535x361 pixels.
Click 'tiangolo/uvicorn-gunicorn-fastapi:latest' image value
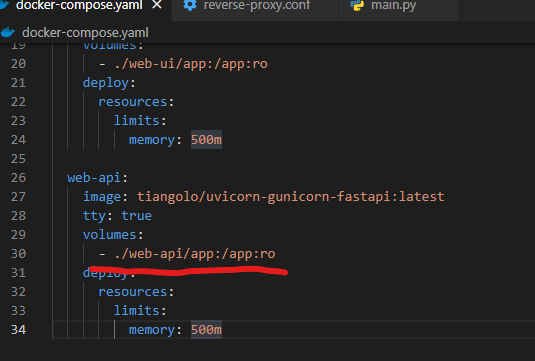(290, 197)
